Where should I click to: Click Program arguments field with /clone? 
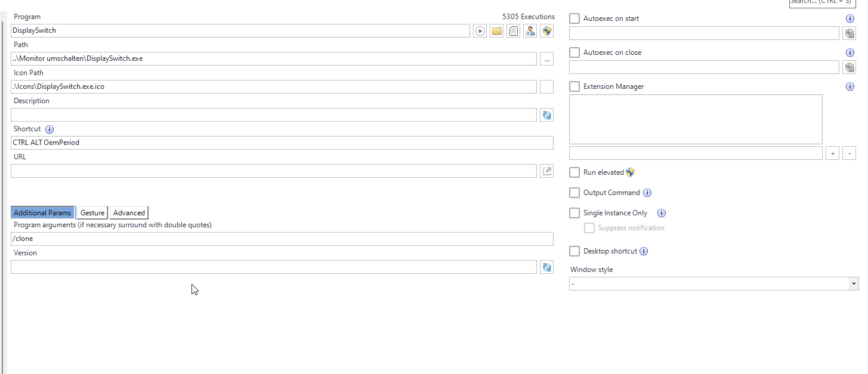[x=282, y=239]
